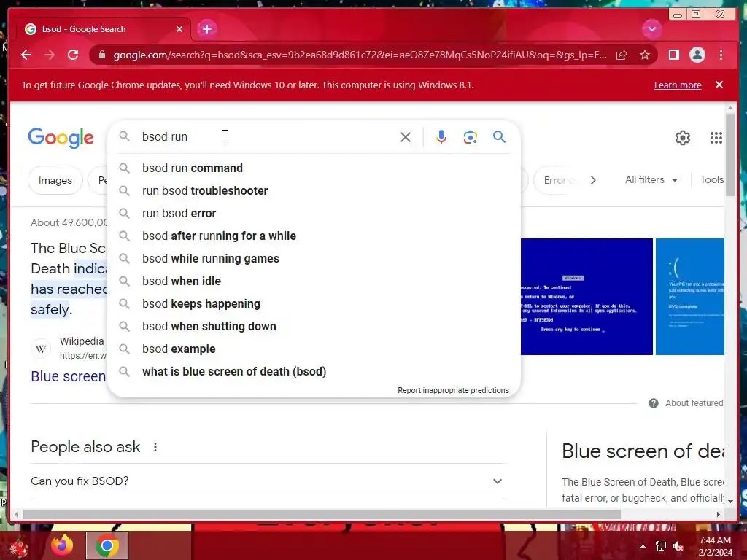Reload the page with refresh icon
This screenshot has width=747, height=560.
click(73, 55)
